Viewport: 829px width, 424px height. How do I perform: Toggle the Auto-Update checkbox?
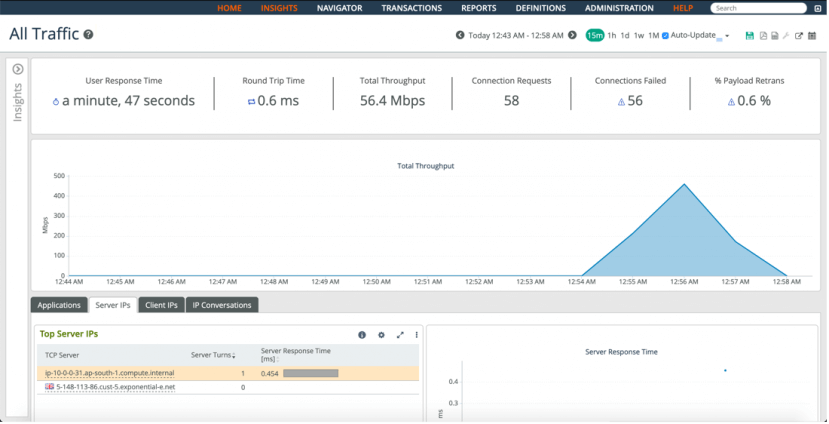(x=666, y=36)
